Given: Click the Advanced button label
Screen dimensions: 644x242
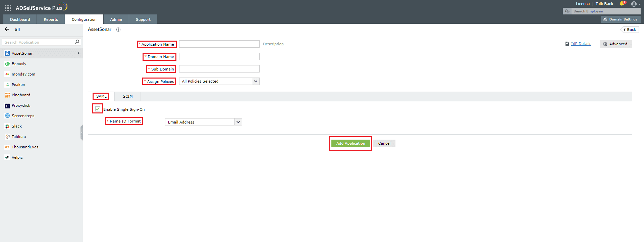Looking at the screenshot, I should [x=618, y=44].
